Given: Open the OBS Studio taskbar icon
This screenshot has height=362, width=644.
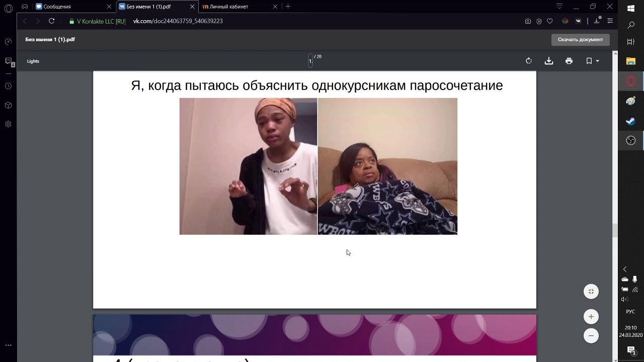Looking at the screenshot, I should (x=631, y=141).
